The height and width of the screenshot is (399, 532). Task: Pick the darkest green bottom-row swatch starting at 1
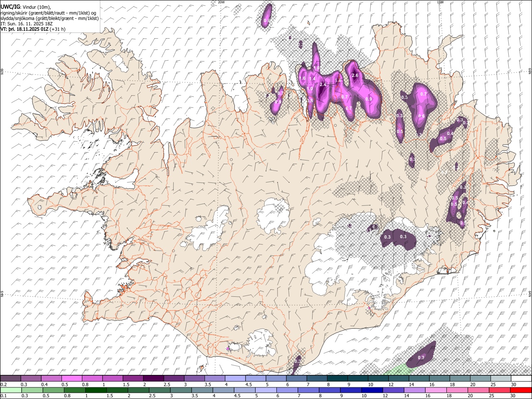tap(96, 390)
